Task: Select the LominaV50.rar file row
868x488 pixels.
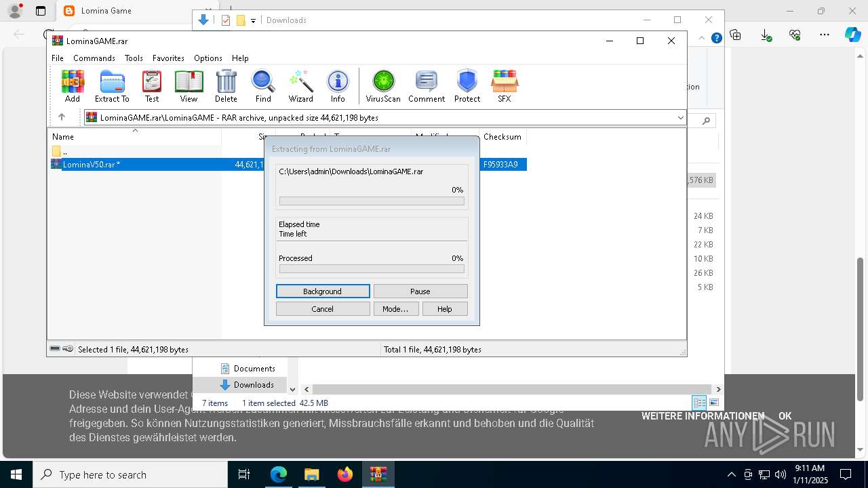Action: (x=289, y=164)
